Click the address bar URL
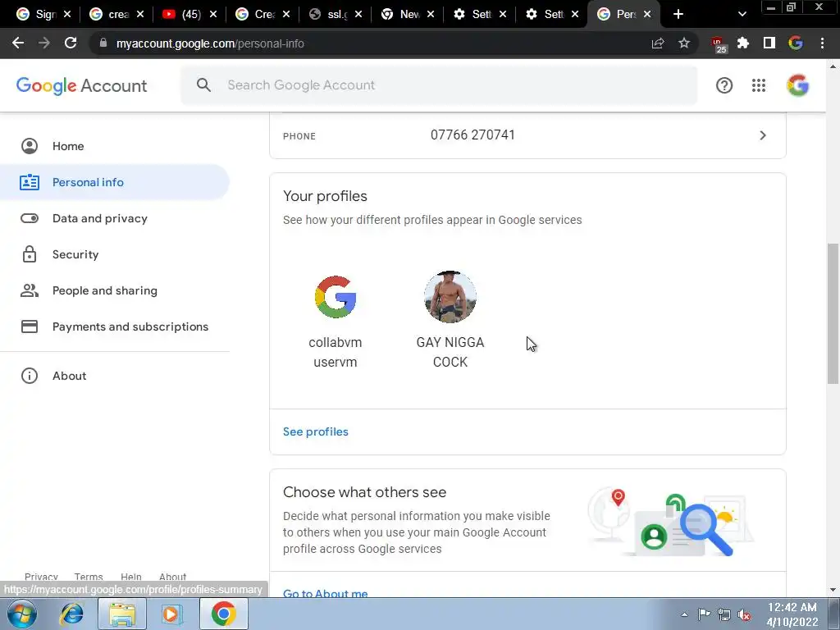Screen dimensions: 840x630 (210, 43)
